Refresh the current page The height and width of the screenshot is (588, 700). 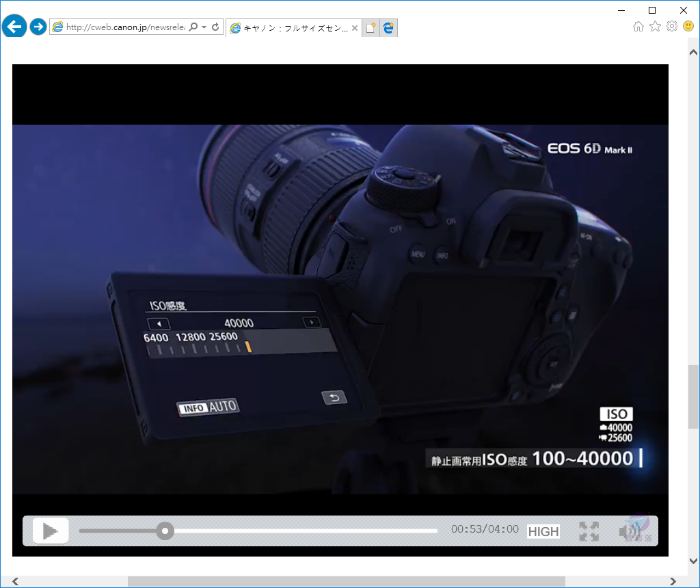pos(215,27)
